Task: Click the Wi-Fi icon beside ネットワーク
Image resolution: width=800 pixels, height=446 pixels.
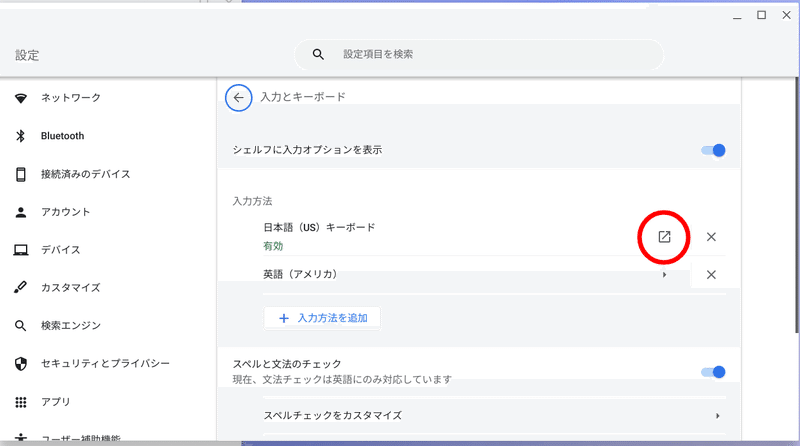Action: click(x=20, y=98)
